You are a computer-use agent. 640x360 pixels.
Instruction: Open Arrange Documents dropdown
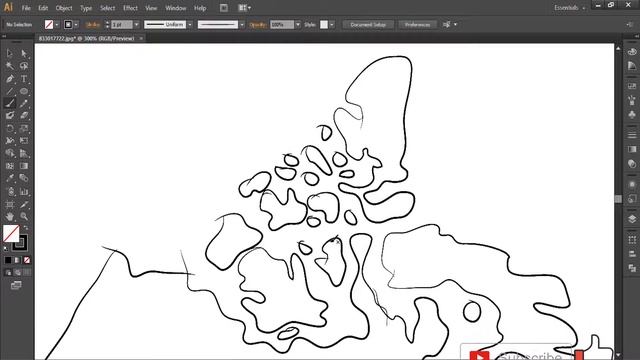(x=244, y=8)
